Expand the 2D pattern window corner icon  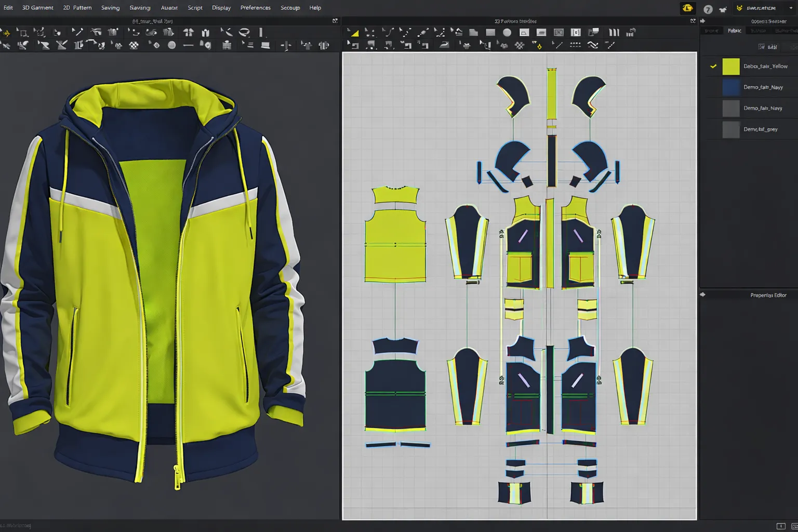(693, 21)
